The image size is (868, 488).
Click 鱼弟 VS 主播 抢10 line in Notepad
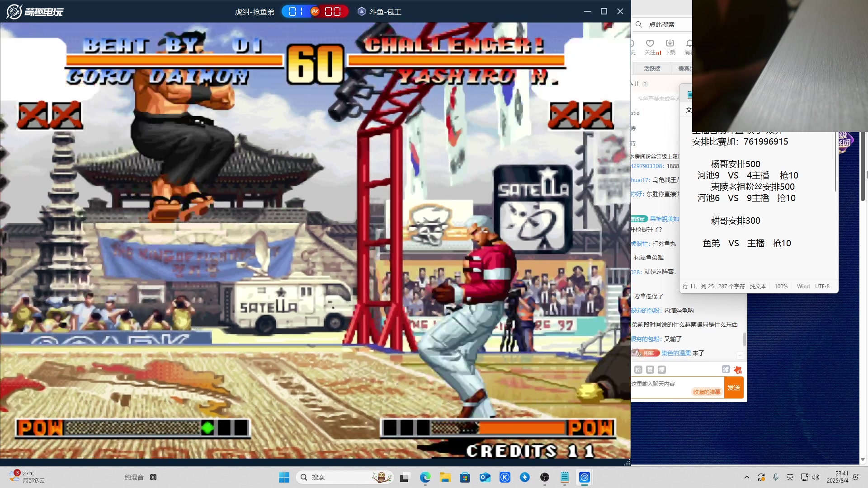click(x=747, y=243)
